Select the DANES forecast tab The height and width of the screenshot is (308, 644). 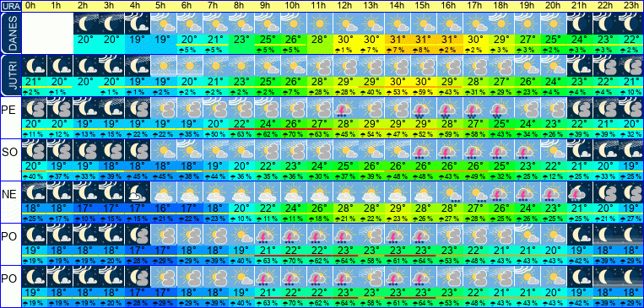(x=10, y=33)
